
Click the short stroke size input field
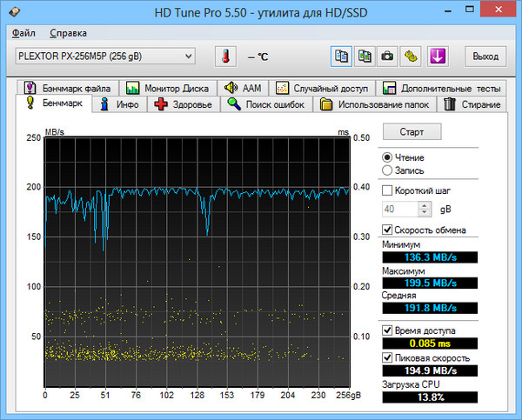[x=399, y=209]
